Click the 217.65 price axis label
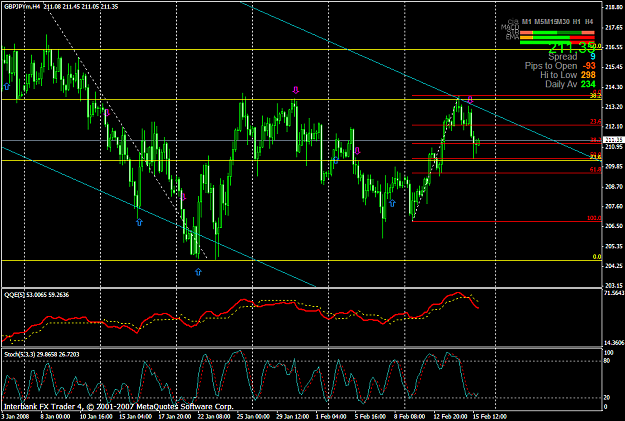625x421 pixels. tap(614, 28)
